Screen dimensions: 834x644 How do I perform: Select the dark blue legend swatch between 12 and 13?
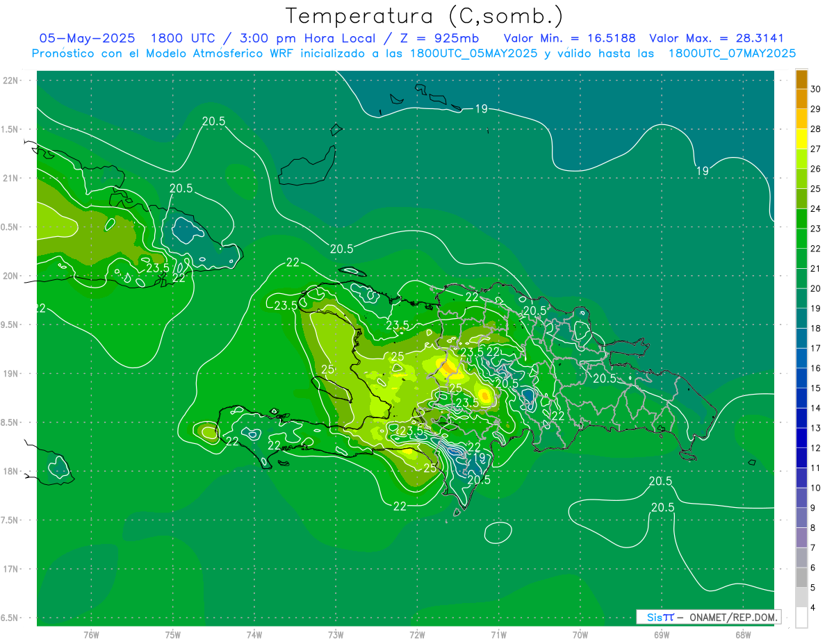click(801, 438)
